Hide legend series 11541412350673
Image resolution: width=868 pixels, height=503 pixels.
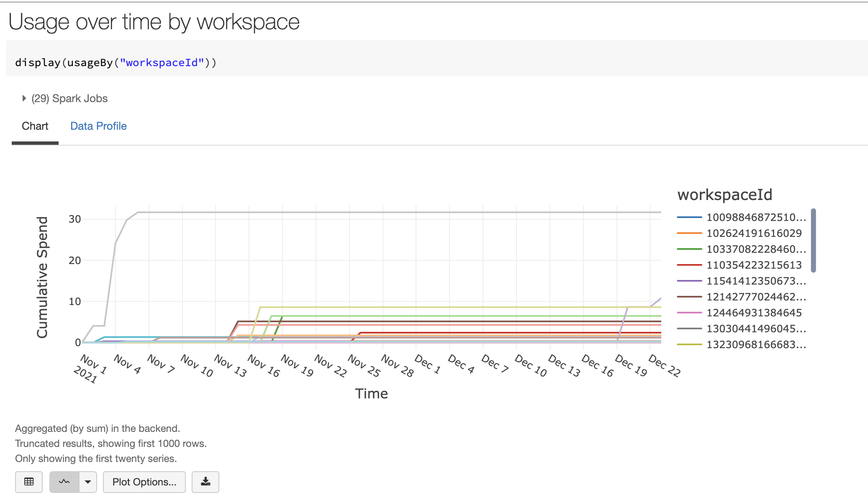coord(755,281)
